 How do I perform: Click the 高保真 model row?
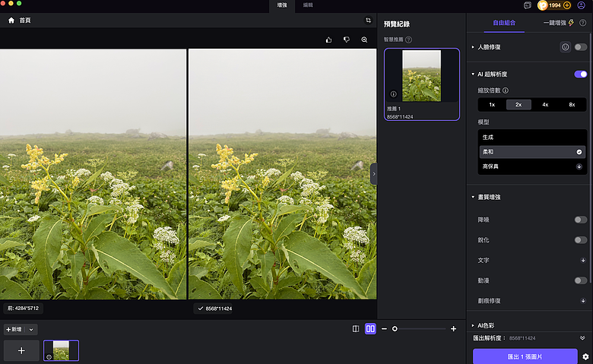coord(531,166)
